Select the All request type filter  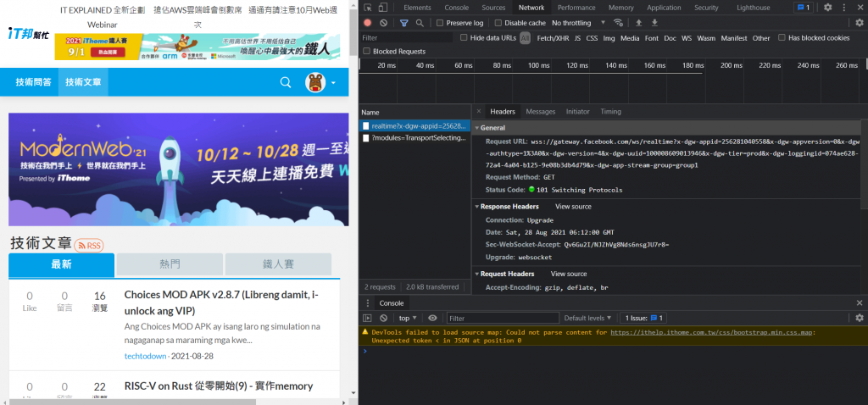point(525,38)
